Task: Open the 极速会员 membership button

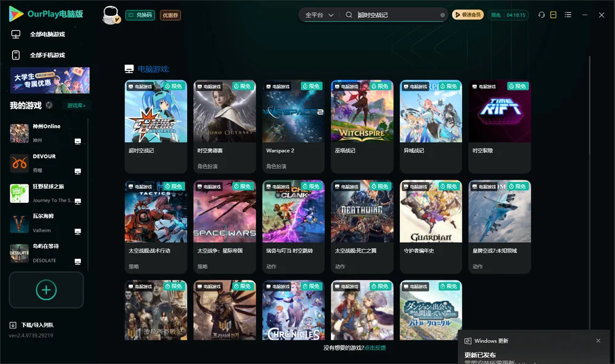Action: click(468, 15)
